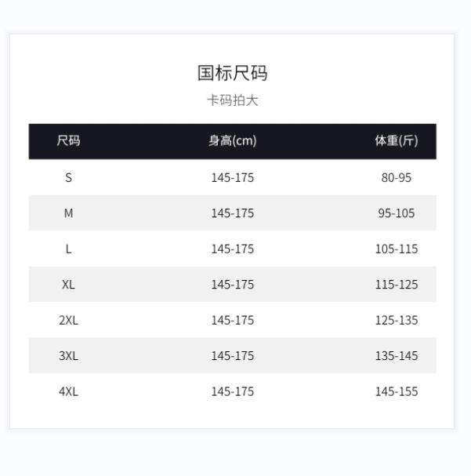The height and width of the screenshot is (476, 471).
Task: Select the 体重(斤) column header
Action: (x=396, y=141)
